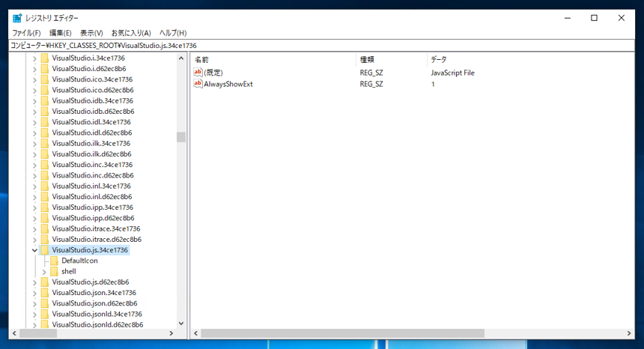Viewport: 644px width, 349px height.
Task: Open the 表示(V) menu
Action: [91, 33]
